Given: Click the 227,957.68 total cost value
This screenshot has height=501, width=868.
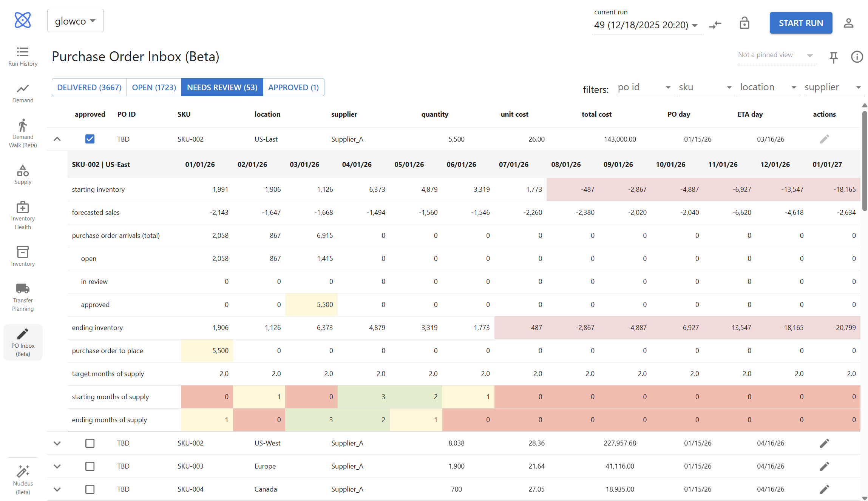Looking at the screenshot, I should click(620, 443).
